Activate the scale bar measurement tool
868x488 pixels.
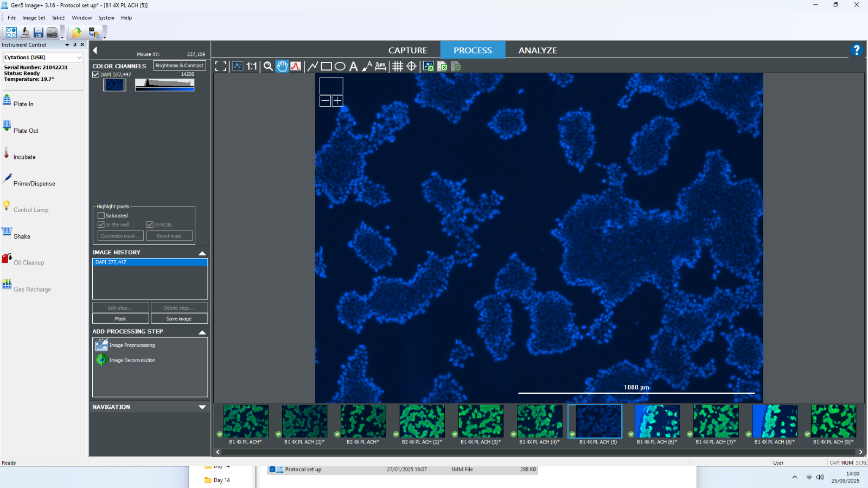[381, 66]
